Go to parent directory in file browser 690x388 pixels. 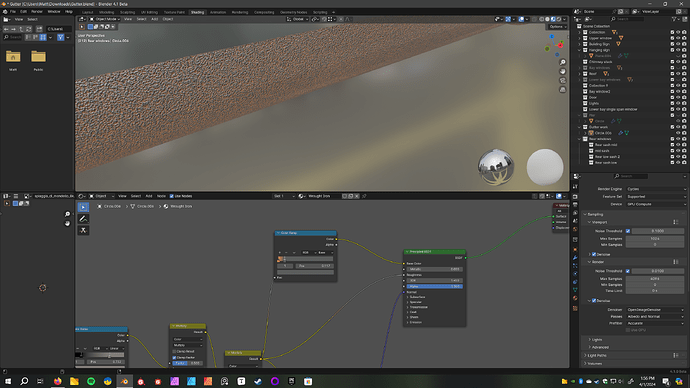[x=21, y=29]
